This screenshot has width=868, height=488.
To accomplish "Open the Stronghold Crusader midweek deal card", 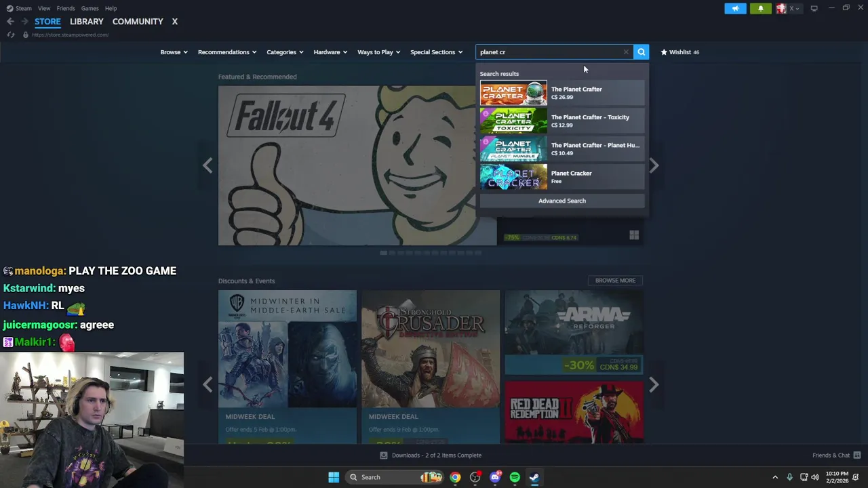I will 431,367.
